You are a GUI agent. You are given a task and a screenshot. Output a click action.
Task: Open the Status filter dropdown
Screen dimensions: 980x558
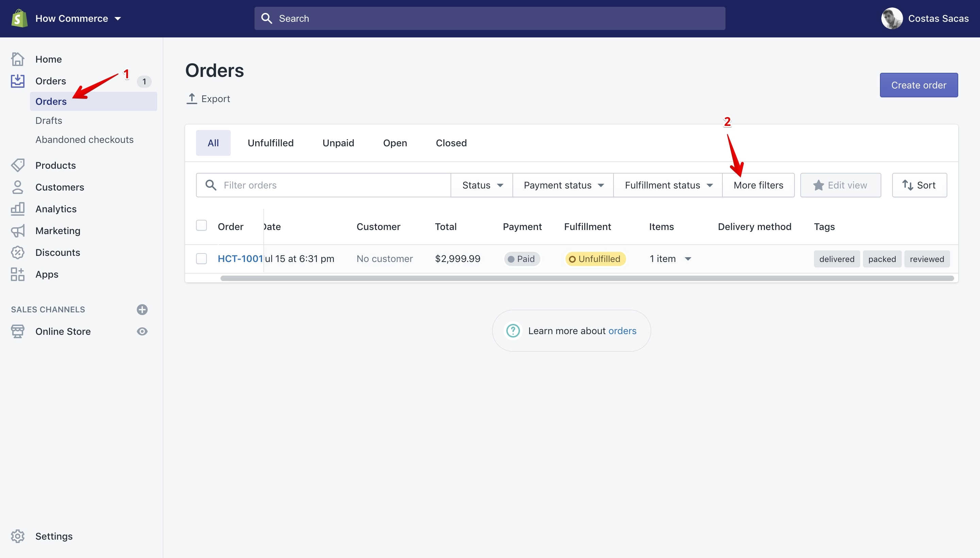pos(482,185)
